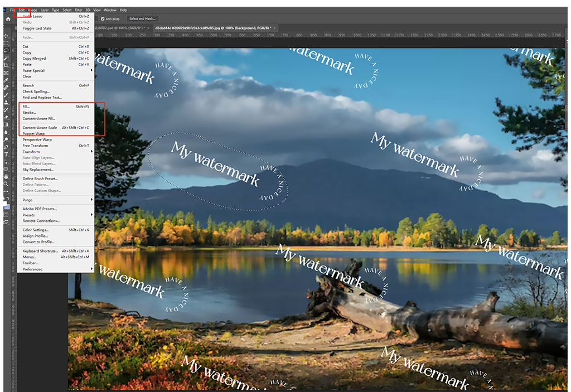Select the Horizontal Type tool
The image size is (571, 392).
6,154
